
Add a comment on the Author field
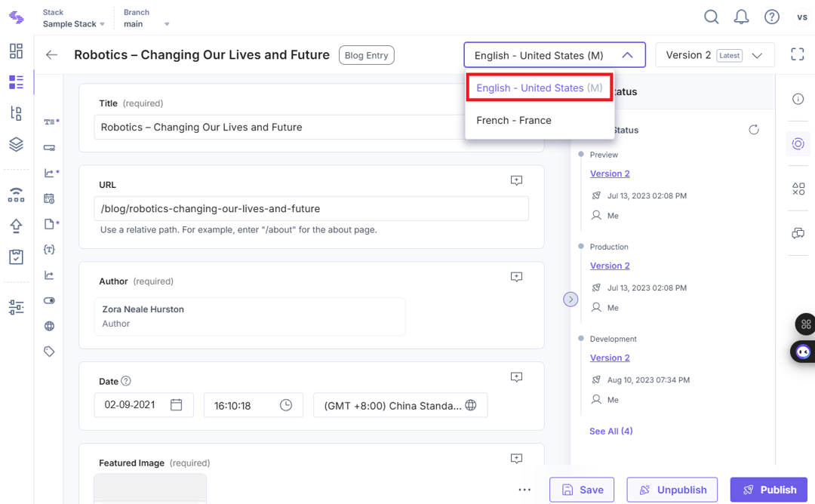point(516,277)
